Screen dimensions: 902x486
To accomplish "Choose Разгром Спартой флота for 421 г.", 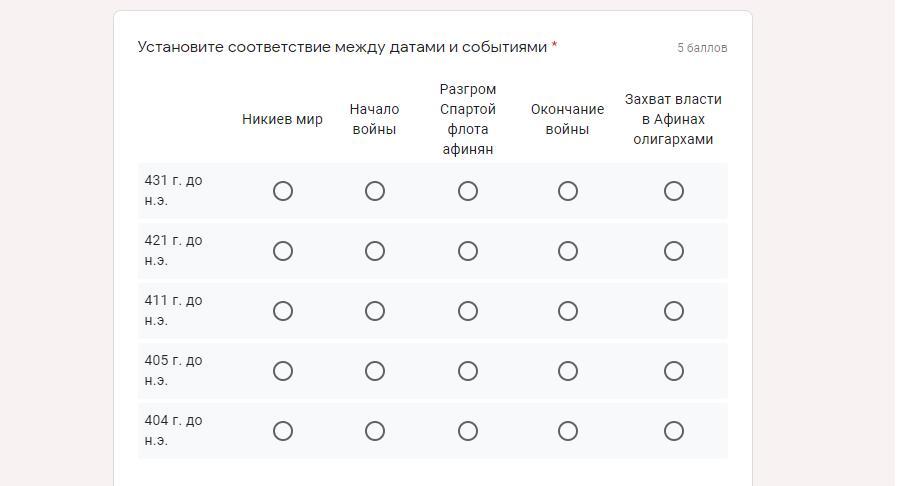I will pos(468,251).
